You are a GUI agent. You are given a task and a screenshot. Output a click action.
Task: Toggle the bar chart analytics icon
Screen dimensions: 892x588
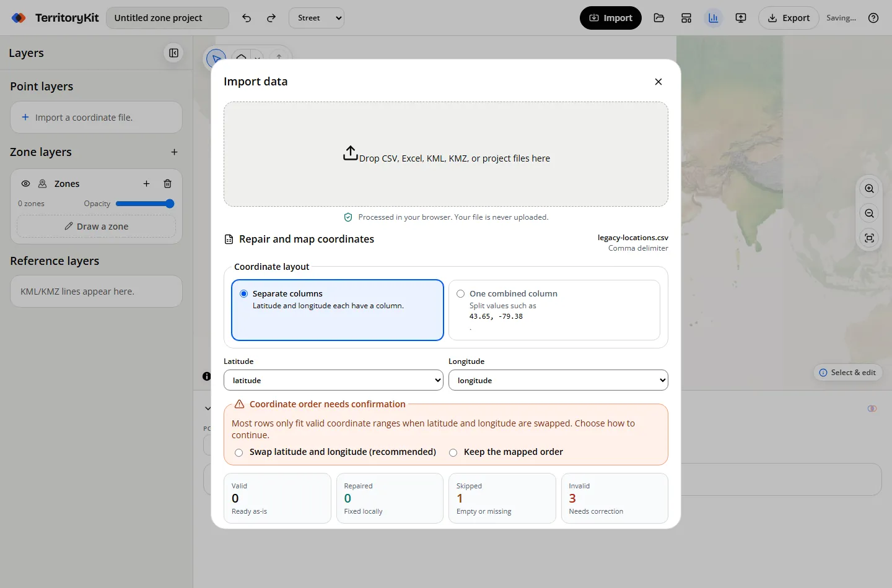(714, 18)
